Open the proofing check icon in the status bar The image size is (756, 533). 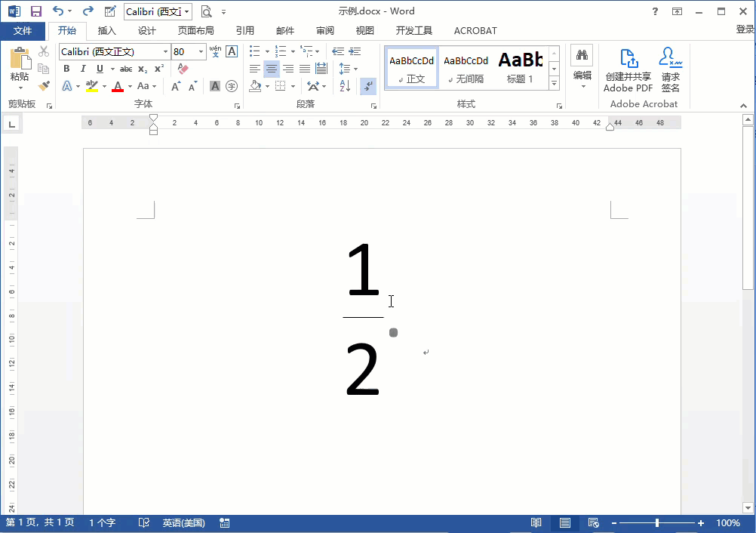pyautogui.click(x=143, y=523)
